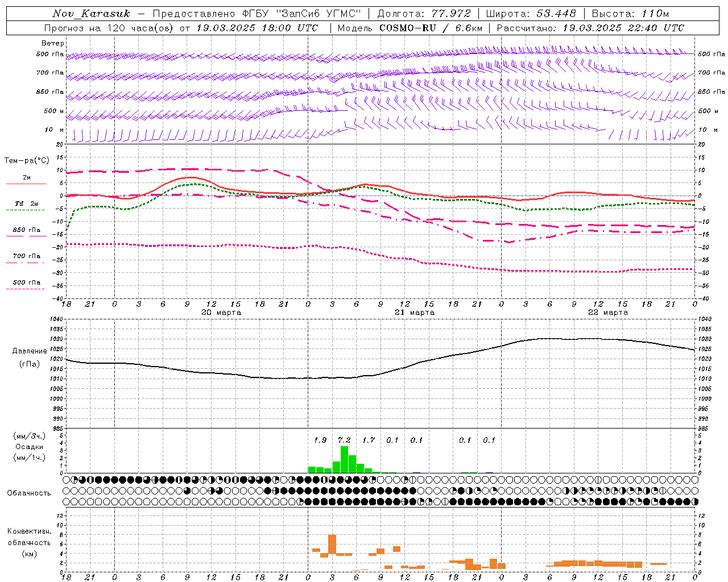The image size is (728, 582).
Task: Click the 'Тем-ра(°C)' temperature panel label
Action: click(x=27, y=161)
